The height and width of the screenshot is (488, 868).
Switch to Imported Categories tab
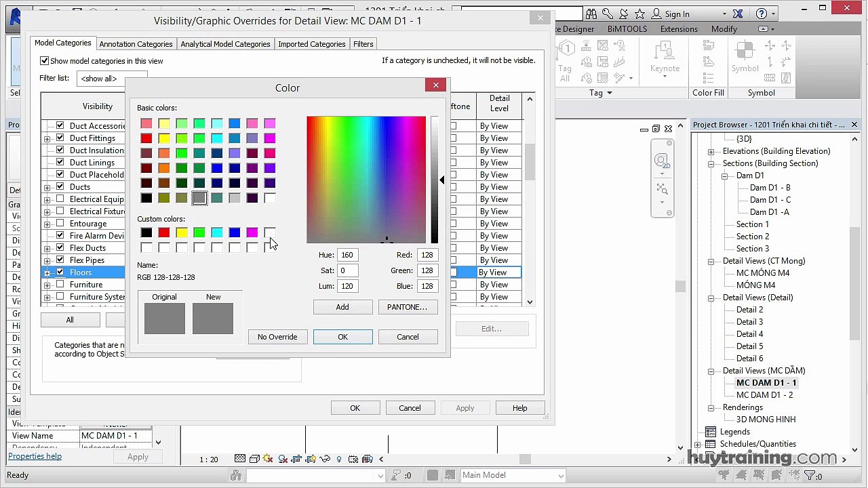[312, 44]
